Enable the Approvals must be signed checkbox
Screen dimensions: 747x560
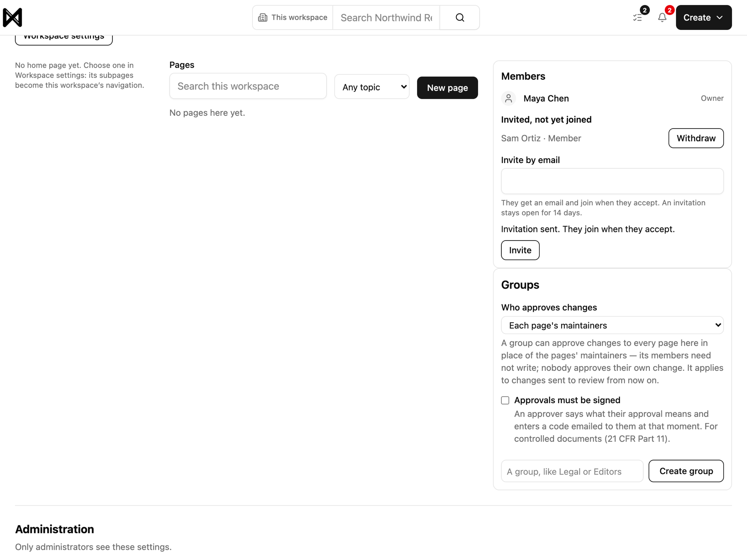pos(505,400)
